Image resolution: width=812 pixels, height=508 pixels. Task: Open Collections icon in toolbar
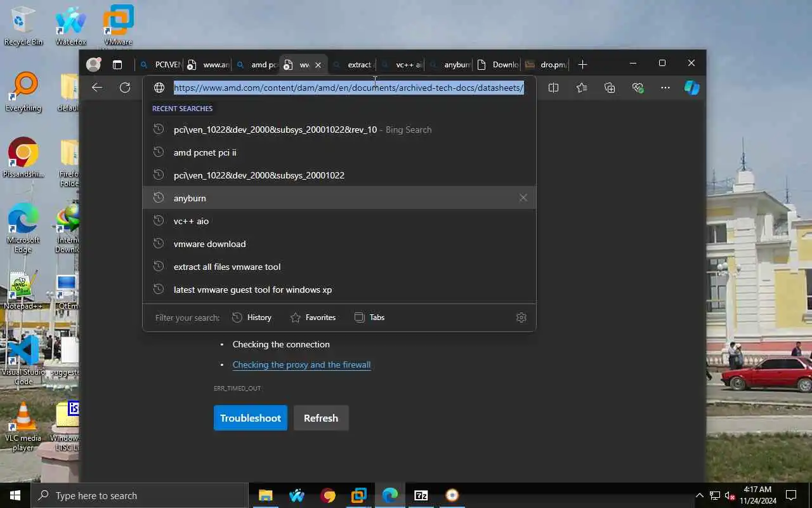click(610, 88)
